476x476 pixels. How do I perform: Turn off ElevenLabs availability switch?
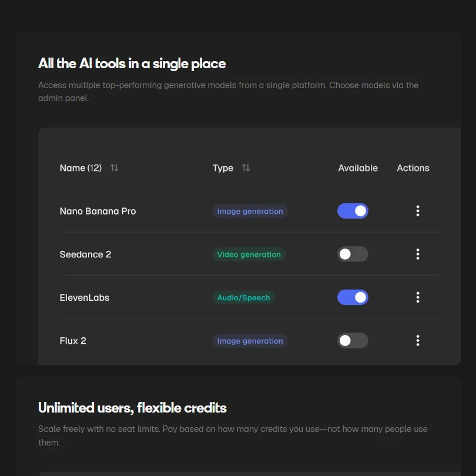[x=353, y=297]
